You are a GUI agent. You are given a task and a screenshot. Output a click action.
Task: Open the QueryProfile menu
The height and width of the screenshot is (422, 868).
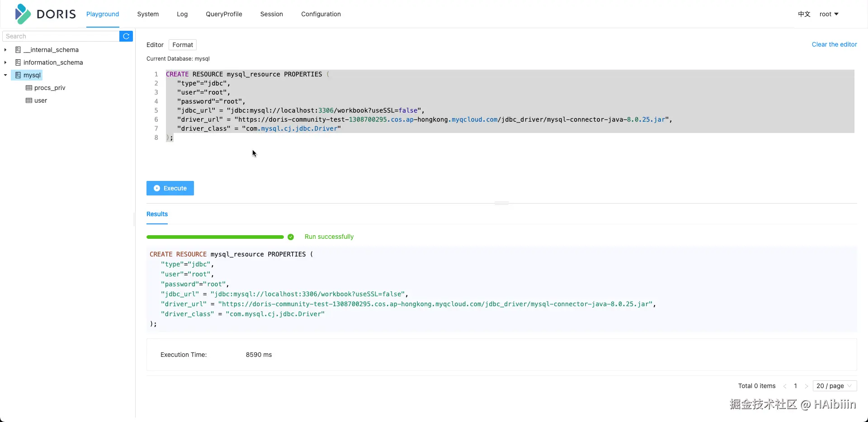pyautogui.click(x=224, y=14)
